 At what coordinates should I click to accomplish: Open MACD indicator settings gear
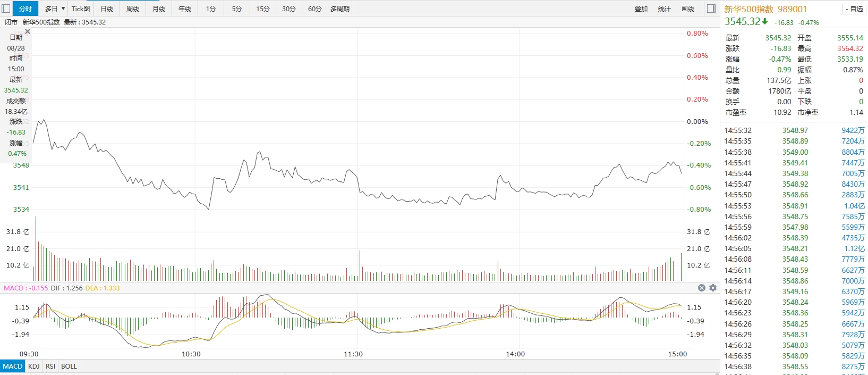tap(713, 288)
